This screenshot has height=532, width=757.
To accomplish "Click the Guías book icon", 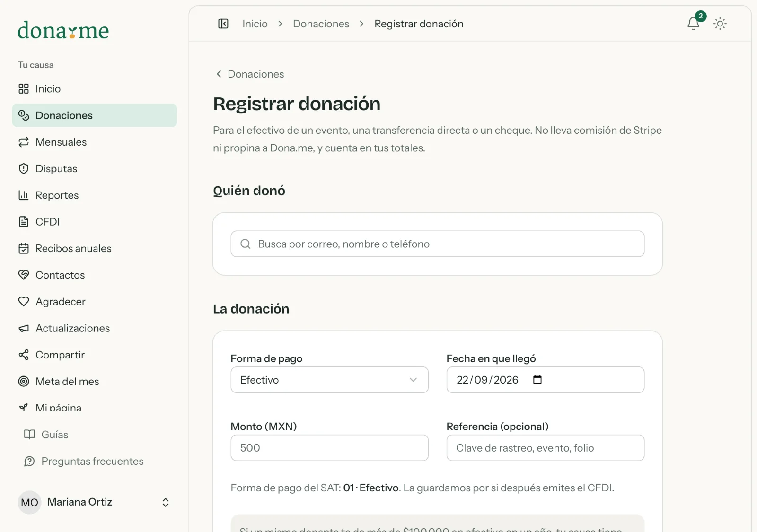I will coord(29,435).
